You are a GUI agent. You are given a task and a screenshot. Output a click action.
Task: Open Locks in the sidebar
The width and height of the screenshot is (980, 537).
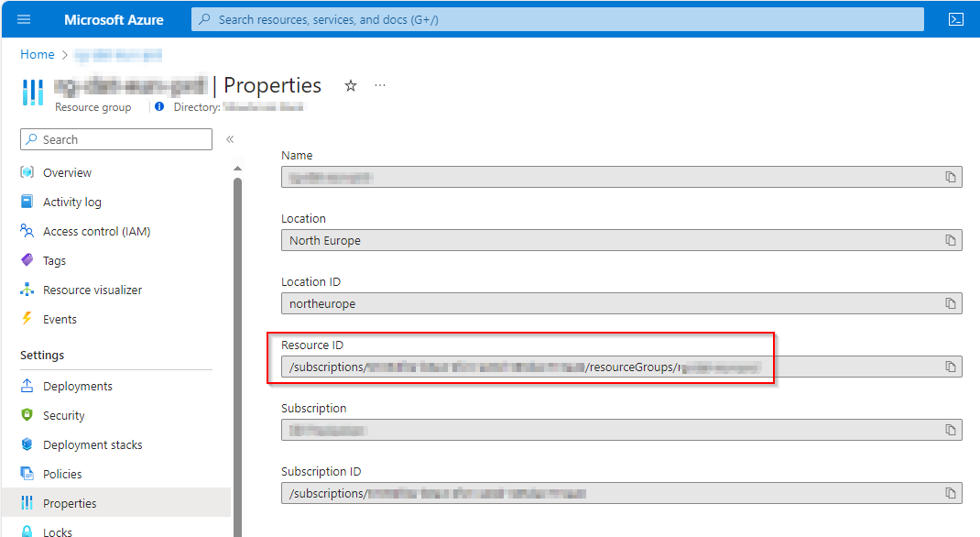[57, 530]
